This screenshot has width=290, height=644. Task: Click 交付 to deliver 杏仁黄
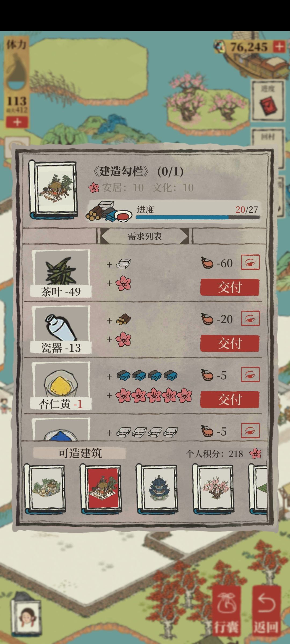[230, 400]
